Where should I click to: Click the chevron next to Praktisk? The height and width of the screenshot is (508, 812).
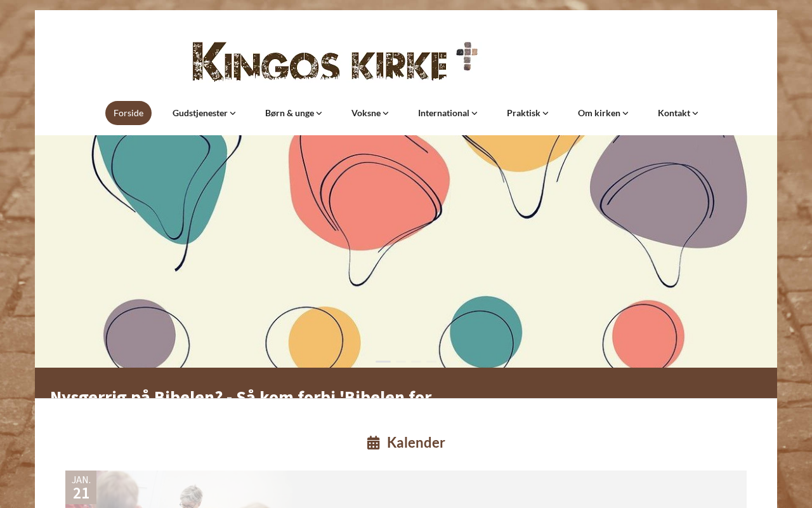546,113
